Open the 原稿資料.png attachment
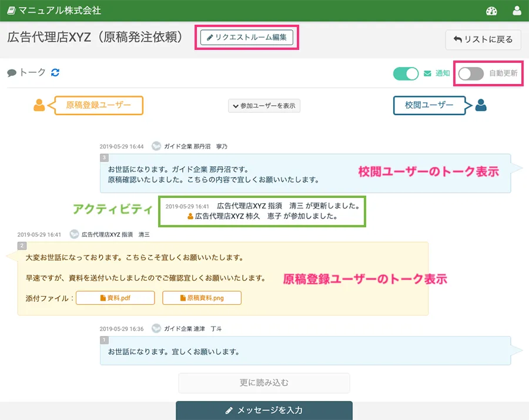 pyautogui.click(x=202, y=298)
